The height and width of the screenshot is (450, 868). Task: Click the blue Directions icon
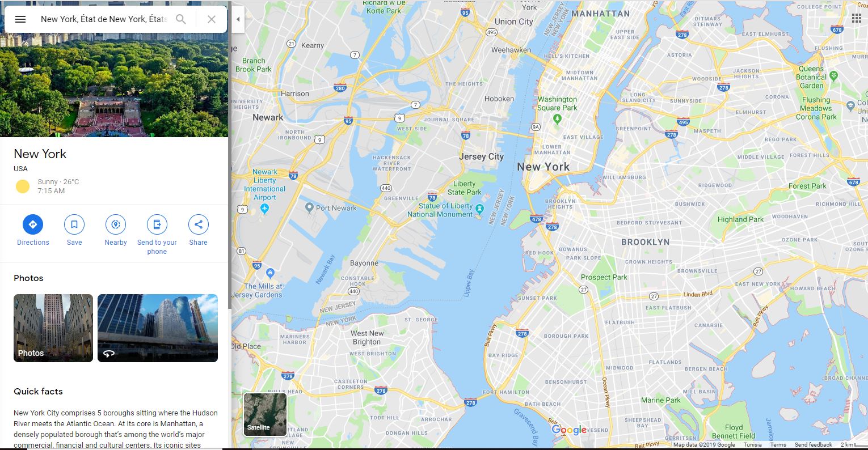tap(33, 224)
